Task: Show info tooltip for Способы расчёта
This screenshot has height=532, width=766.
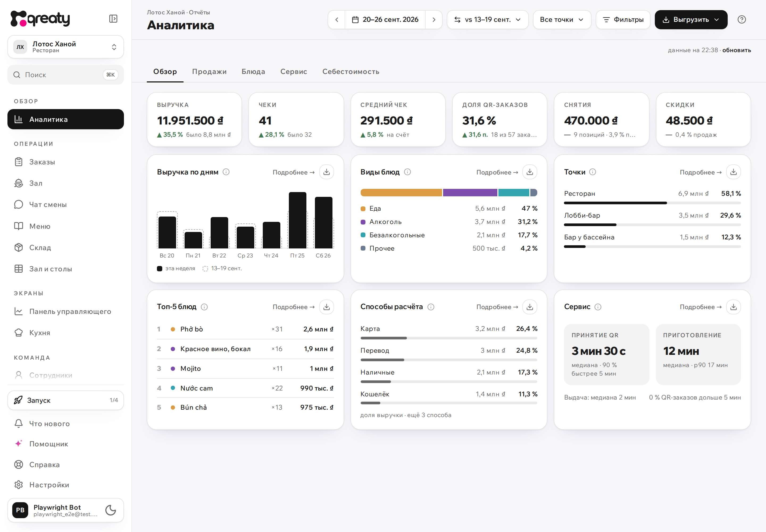Action: (431, 307)
